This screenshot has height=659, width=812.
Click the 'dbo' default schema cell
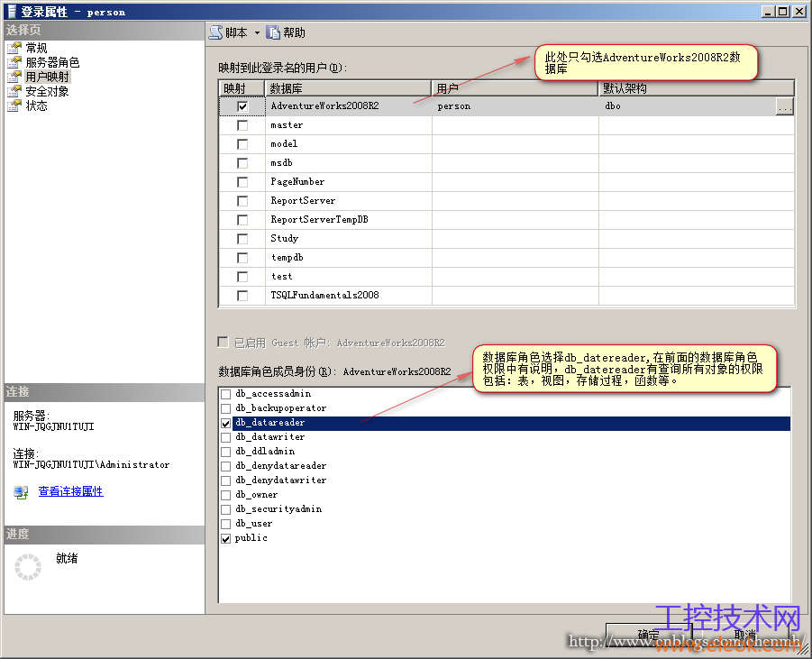tap(688, 106)
